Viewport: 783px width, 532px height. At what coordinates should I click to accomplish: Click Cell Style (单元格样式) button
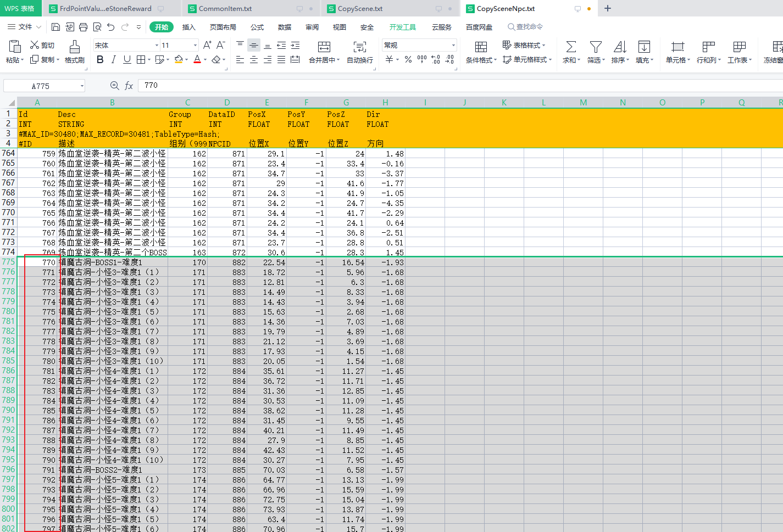[527, 59]
